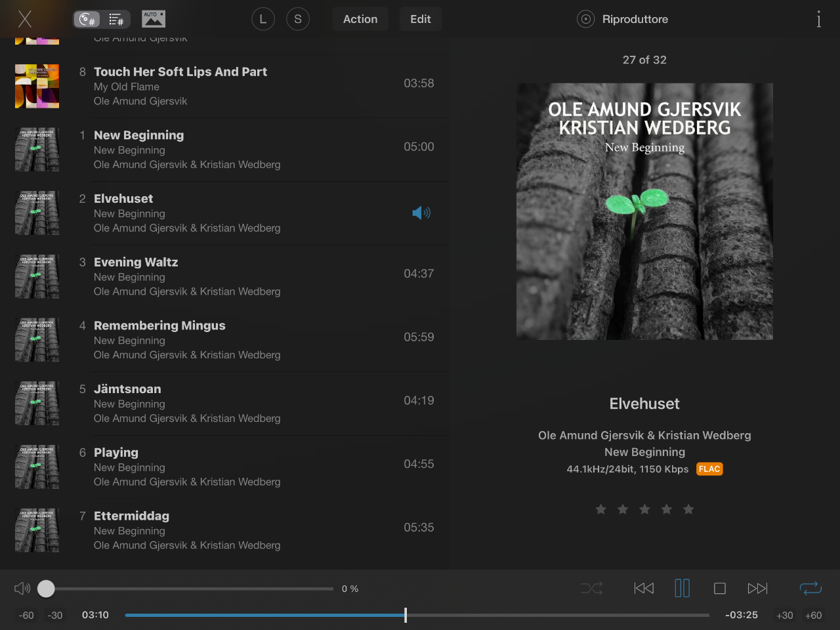Close the playlist with the X icon
The width and height of the screenshot is (840, 630).
coord(25,19)
